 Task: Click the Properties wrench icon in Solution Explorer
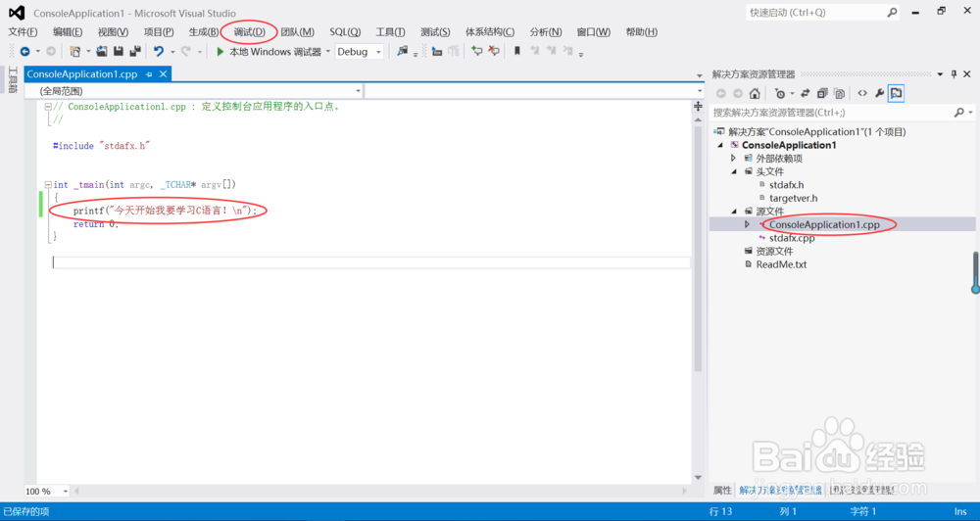[x=879, y=93]
